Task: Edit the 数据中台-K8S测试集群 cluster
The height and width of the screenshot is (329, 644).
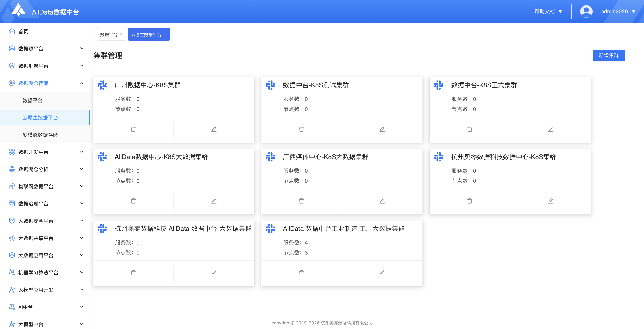Action: (x=382, y=129)
